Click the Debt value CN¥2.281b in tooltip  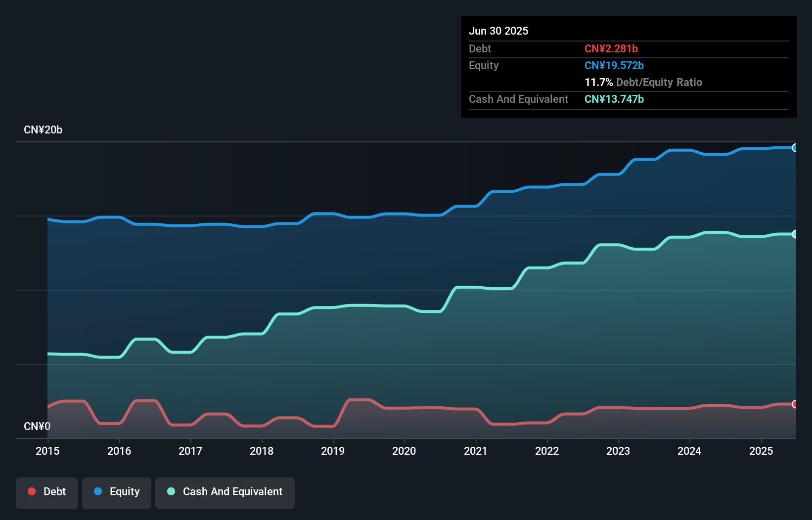click(612, 48)
